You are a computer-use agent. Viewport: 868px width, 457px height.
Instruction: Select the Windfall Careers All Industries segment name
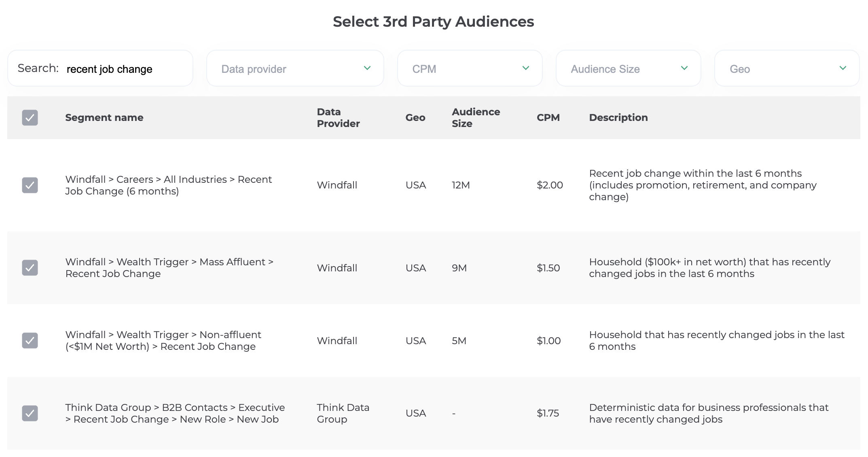tap(168, 185)
